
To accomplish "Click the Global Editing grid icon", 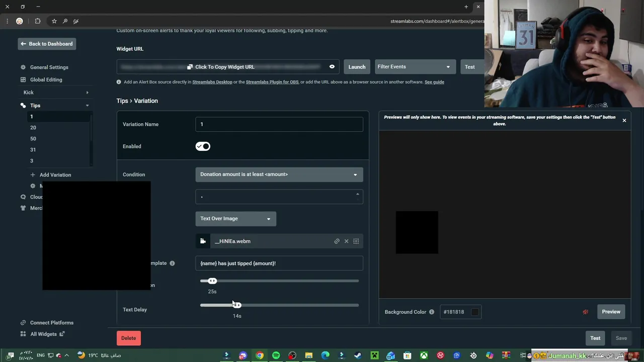I will [23, 79].
